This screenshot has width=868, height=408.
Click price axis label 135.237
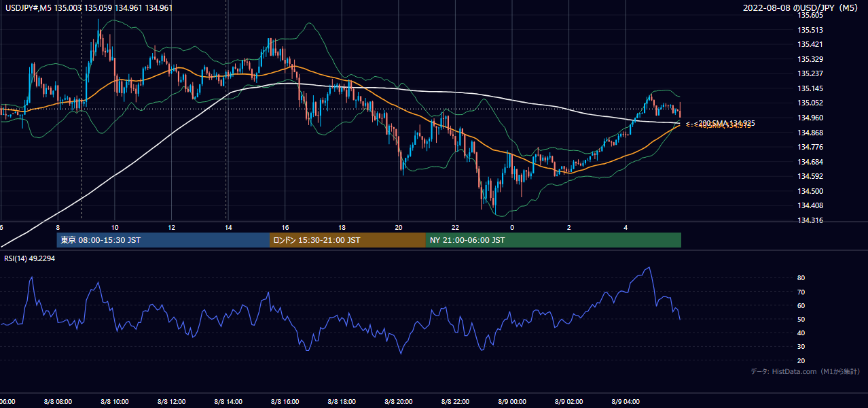point(810,73)
